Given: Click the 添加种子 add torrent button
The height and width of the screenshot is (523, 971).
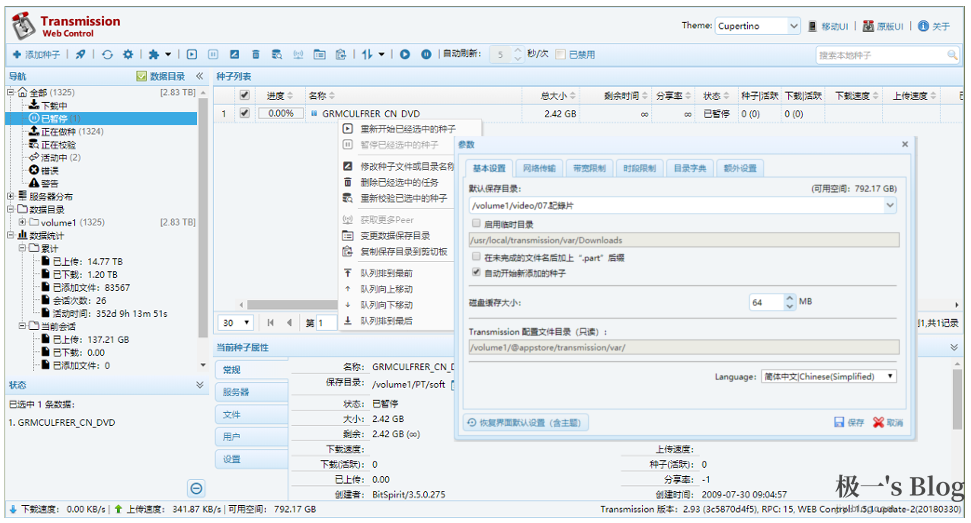Looking at the screenshot, I should pos(36,54).
